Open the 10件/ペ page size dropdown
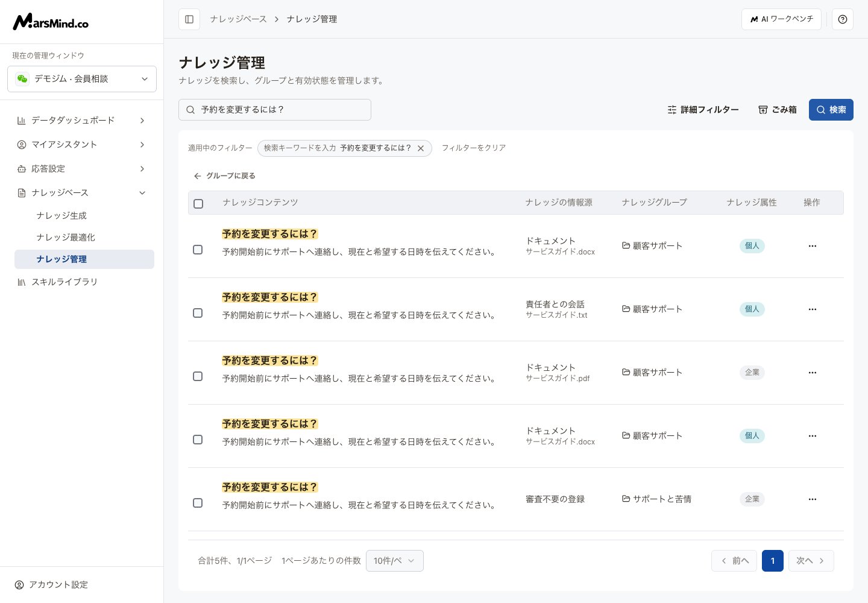The image size is (868, 603). point(395,561)
